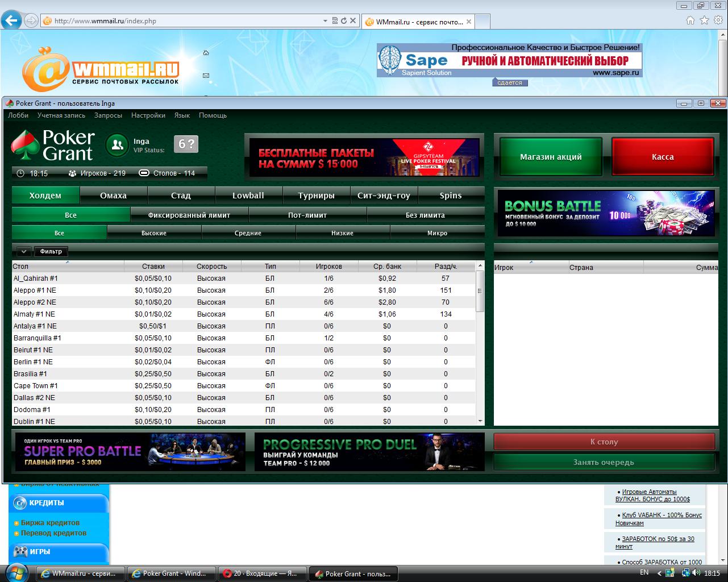Sort tables by Ставки column

coord(153,266)
